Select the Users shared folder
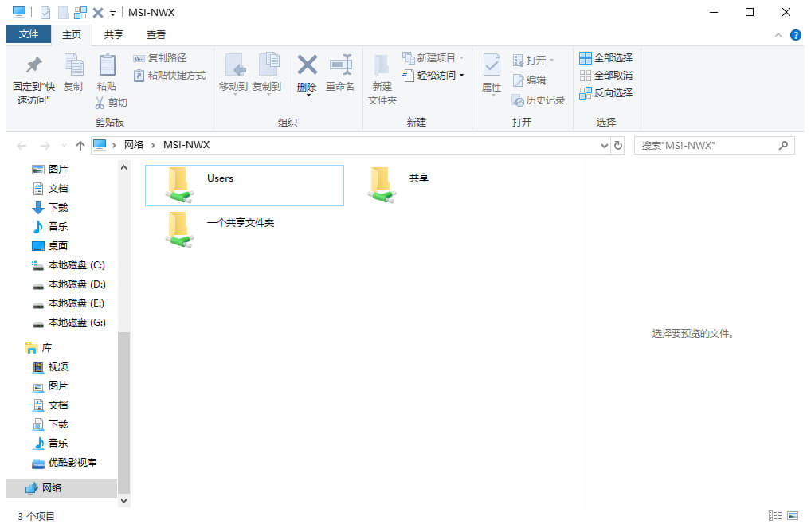Screen dimensions: 811x532 coord(244,186)
